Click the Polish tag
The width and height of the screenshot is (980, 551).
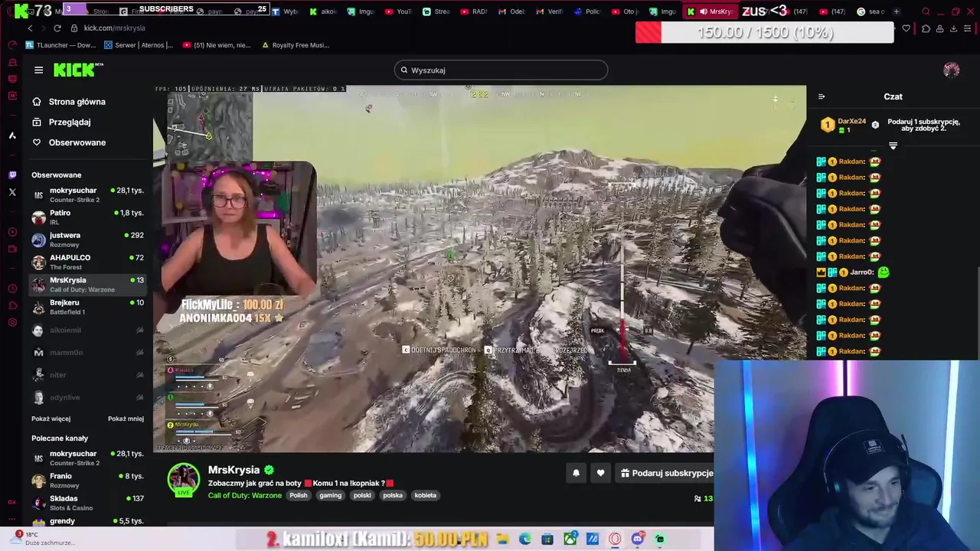pyautogui.click(x=299, y=495)
